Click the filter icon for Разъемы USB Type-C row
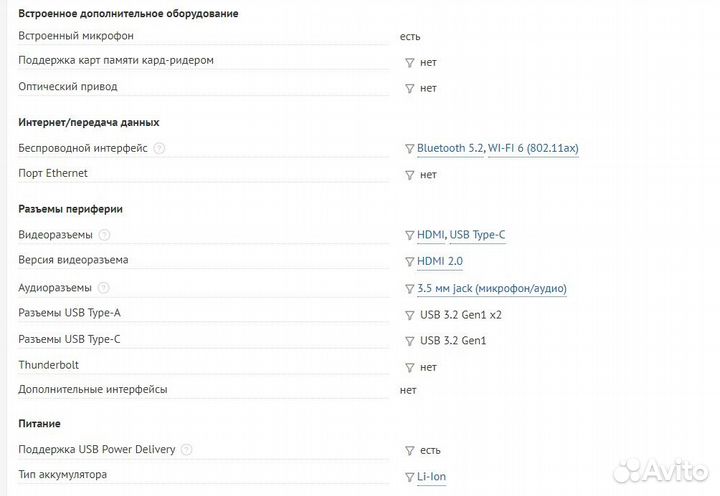This screenshot has height=496, width=720. click(x=409, y=340)
